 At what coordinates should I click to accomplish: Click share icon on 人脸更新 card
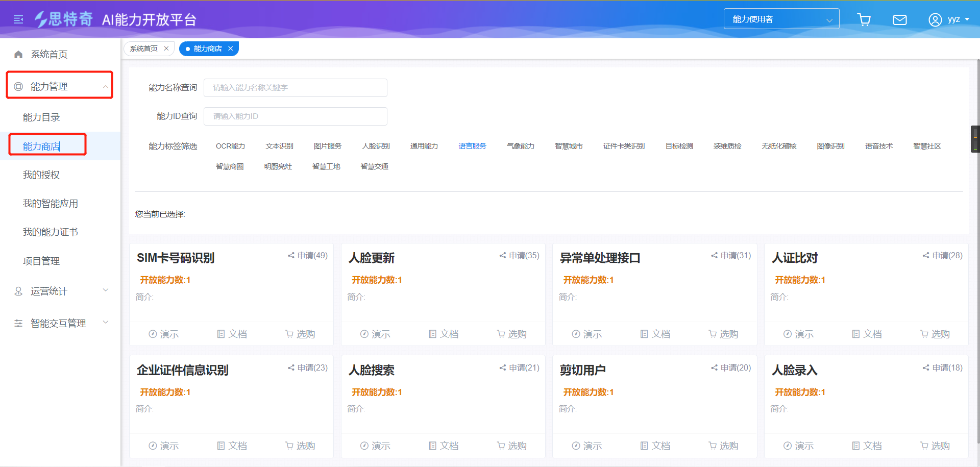[x=503, y=255]
